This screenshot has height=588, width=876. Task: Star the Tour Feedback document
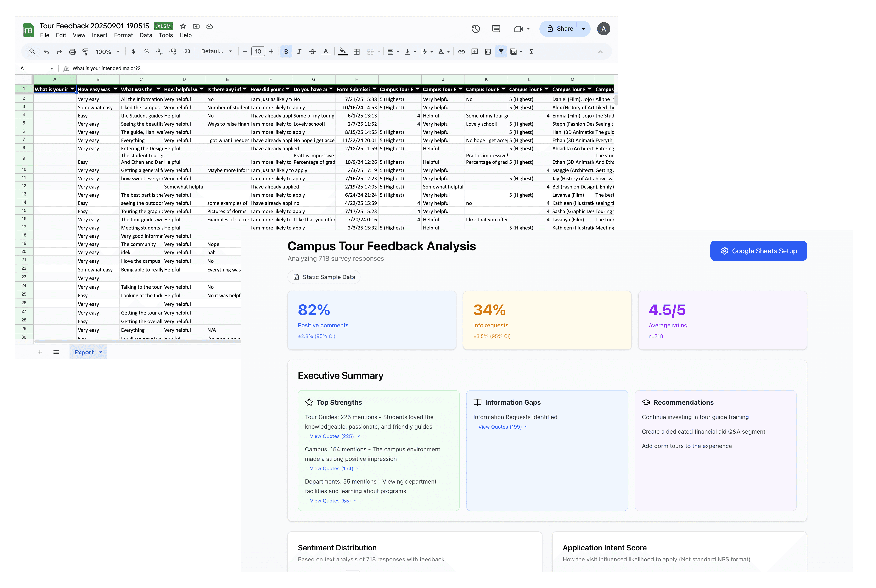183,26
